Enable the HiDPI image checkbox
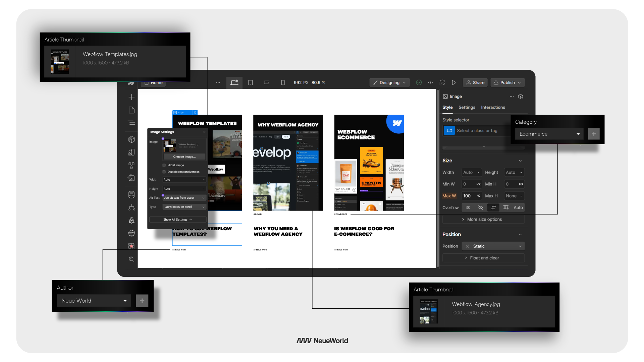 [x=164, y=165]
